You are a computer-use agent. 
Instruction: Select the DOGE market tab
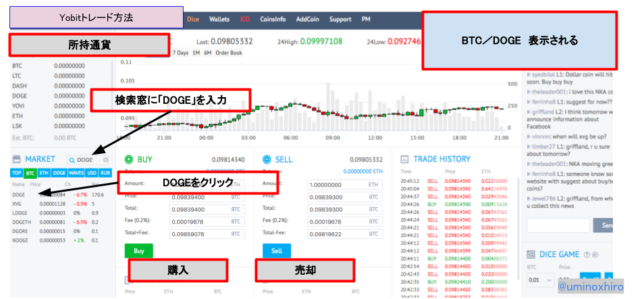click(x=59, y=173)
